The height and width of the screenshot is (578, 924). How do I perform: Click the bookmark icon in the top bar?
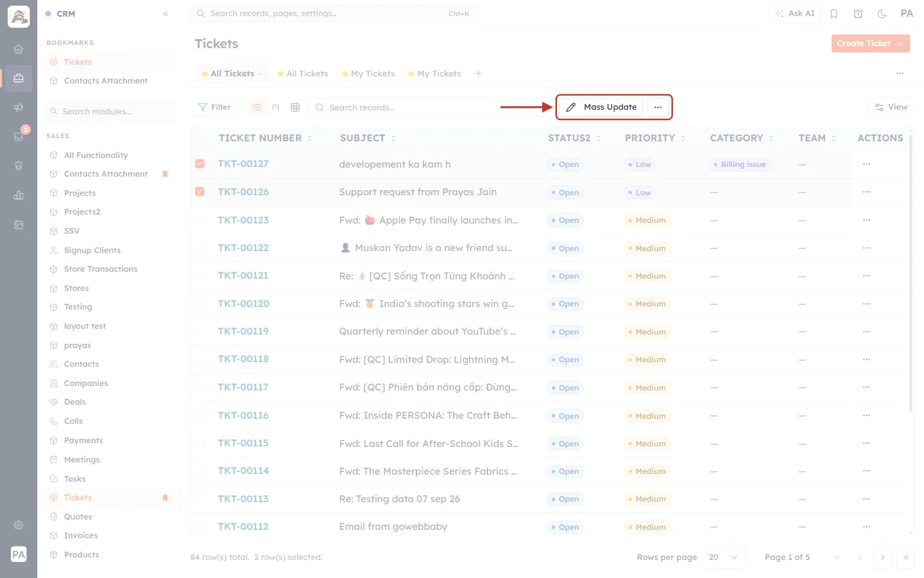pyautogui.click(x=834, y=13)
